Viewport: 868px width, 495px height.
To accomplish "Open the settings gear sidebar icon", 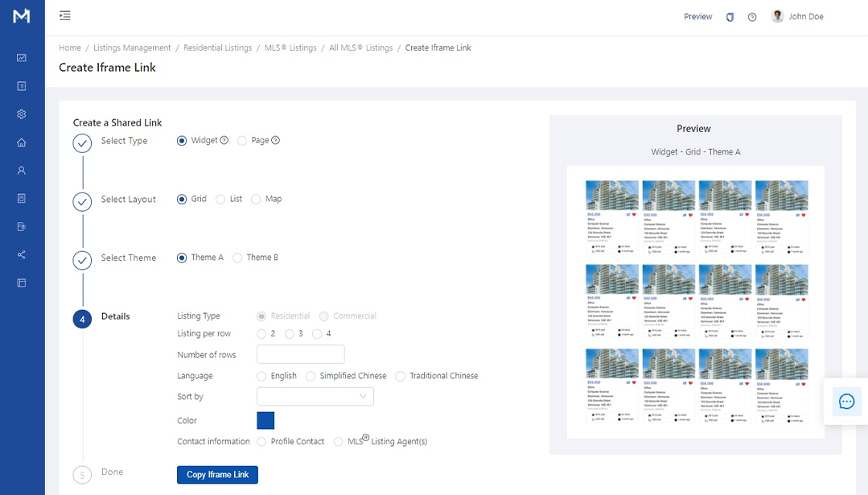I will [22, 114].
